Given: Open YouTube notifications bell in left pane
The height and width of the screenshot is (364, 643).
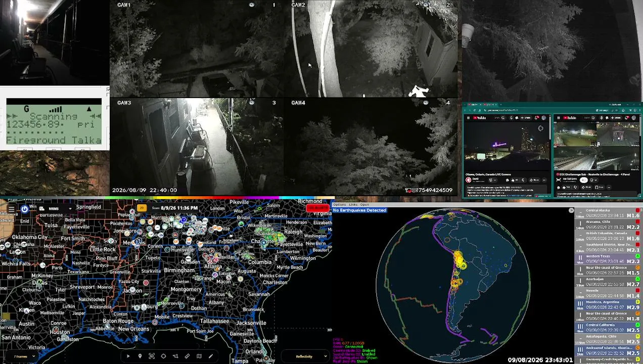Looking at the screenshot, I should pos(537,118).
